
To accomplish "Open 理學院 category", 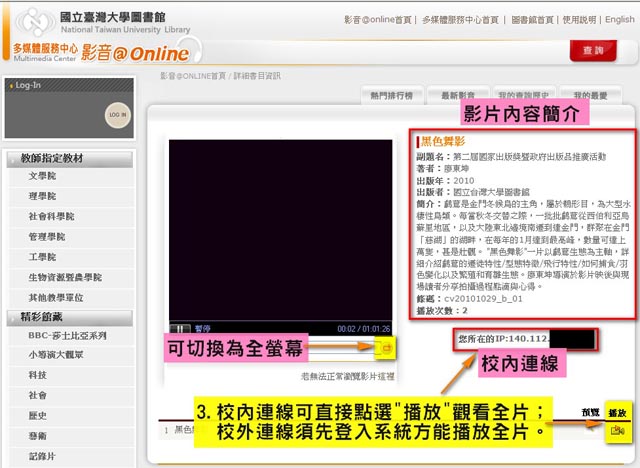I will pyautogui.click(x=42, y=196).
